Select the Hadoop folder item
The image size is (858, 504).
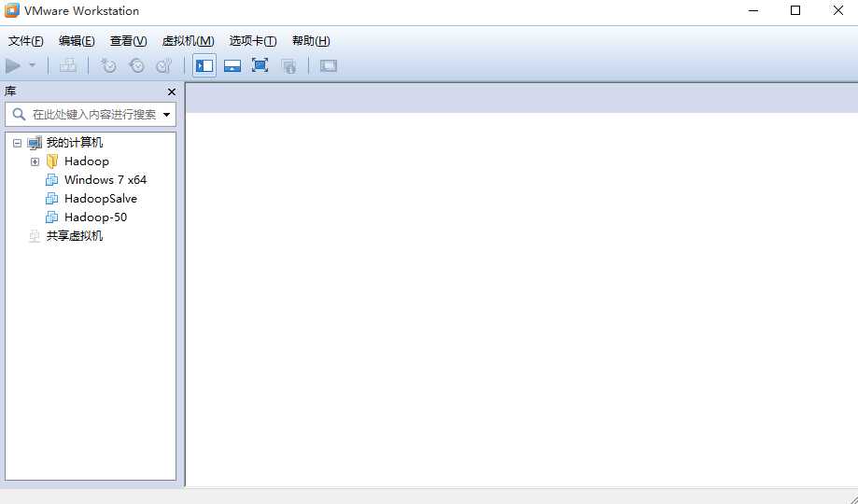tap(87, 161)
